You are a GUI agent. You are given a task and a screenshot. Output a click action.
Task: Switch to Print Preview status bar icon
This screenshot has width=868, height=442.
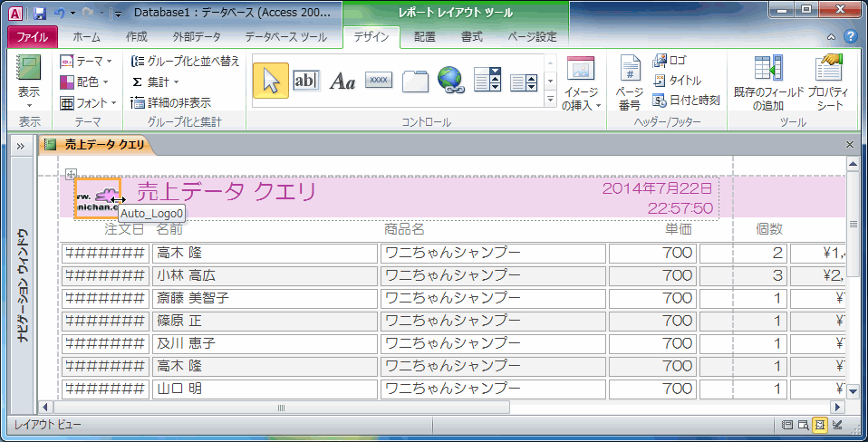804,425
